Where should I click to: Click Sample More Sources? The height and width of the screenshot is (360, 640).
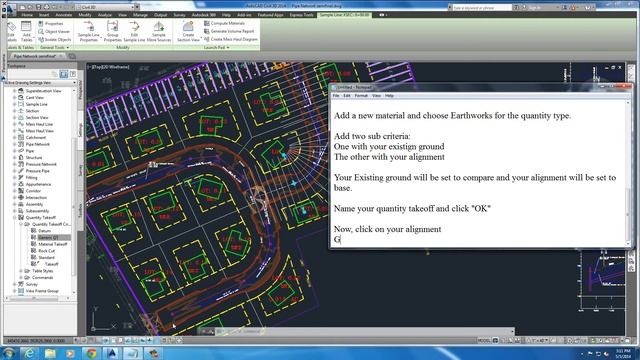point(159,32)
